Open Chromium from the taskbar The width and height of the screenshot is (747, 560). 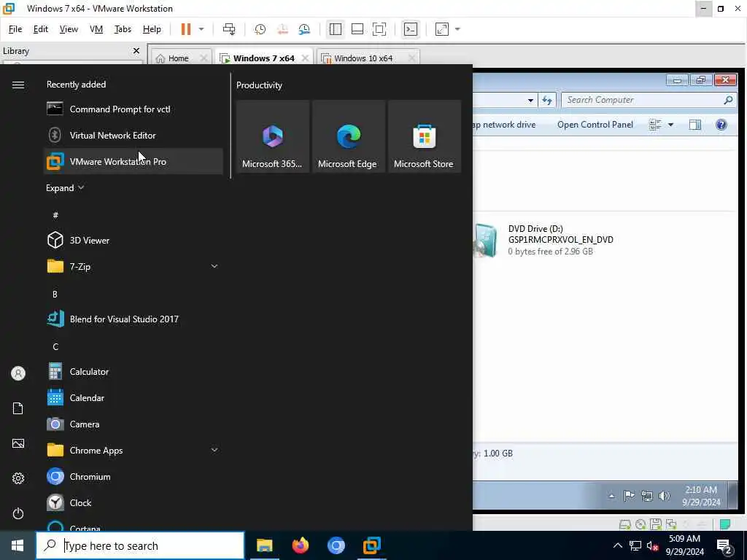(x=336, y=545)
